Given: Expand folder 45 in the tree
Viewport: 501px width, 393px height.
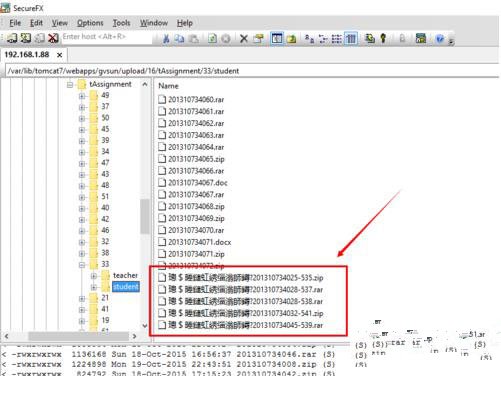Looking at the screenshot, I should (x=82, y=130).
